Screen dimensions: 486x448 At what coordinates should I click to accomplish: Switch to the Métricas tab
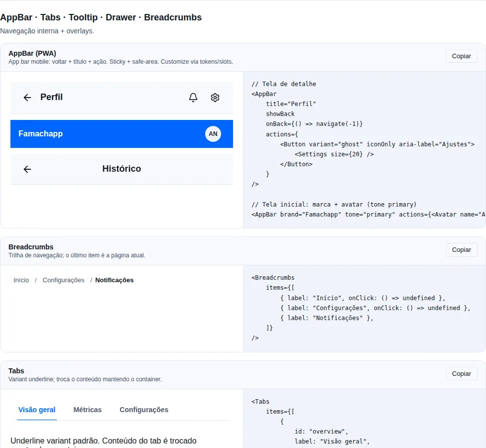click(88, 410)
